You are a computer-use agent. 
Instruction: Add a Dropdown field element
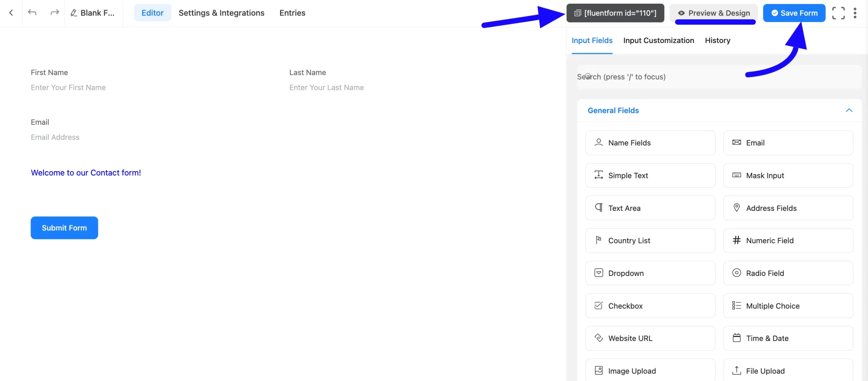tap(650, 273)
